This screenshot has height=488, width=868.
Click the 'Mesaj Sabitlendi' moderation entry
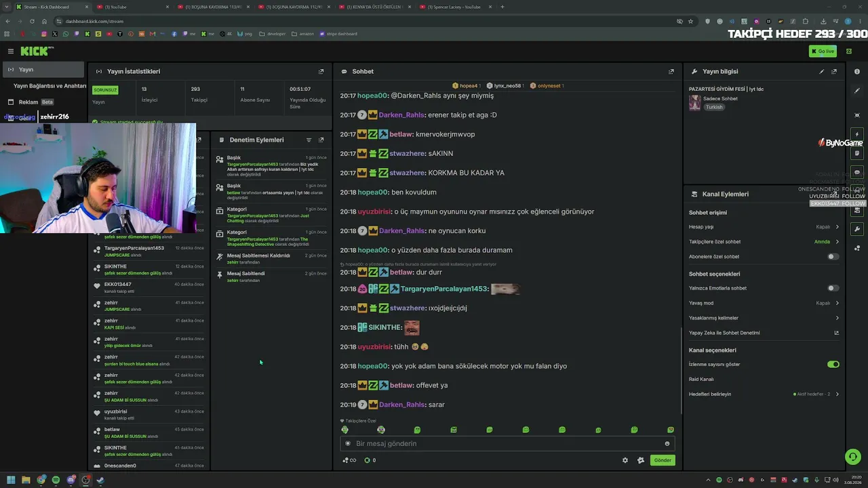coord(271,277)
